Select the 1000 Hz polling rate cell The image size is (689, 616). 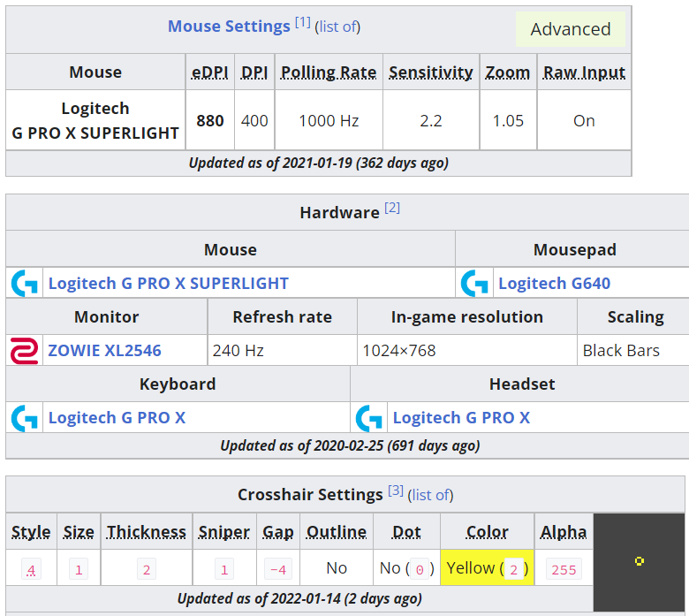coord(329,120)
